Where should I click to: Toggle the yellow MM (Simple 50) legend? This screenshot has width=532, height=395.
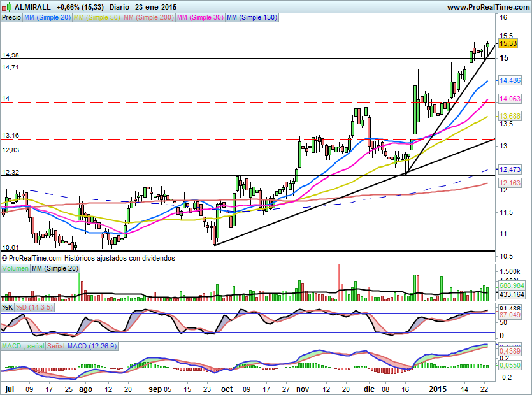(x=96, y=18)
